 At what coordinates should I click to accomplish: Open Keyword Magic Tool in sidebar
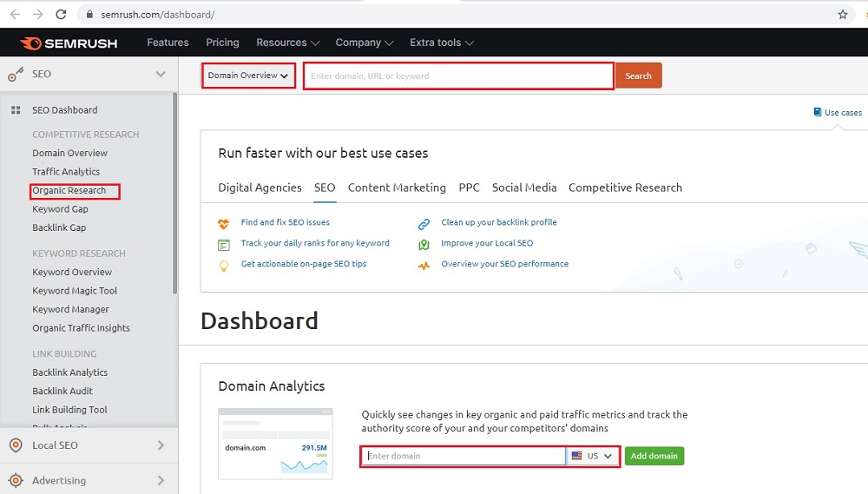tap(75, 291)
